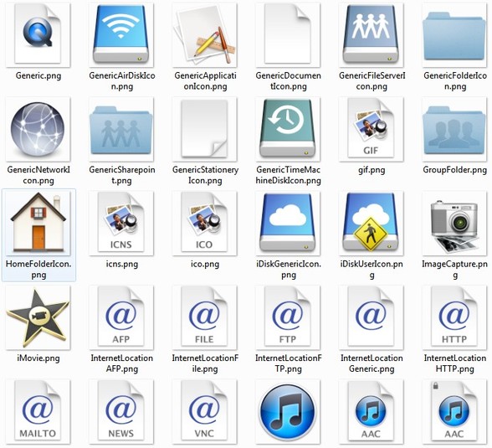Image resolution: width=492 pixels, height=448 pixels.
Task: Select the 'InternetLocationFile.png' label
Action: (x=205, y=363)
